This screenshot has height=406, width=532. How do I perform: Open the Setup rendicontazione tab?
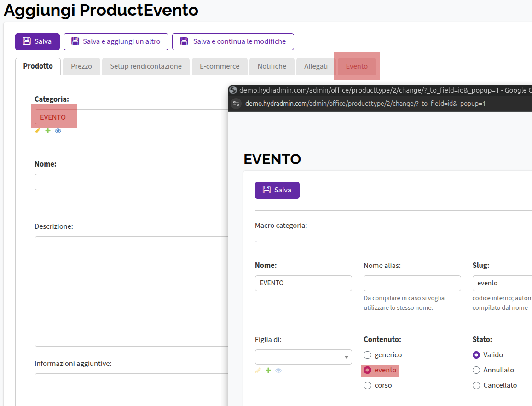click(x=146, y=66)
